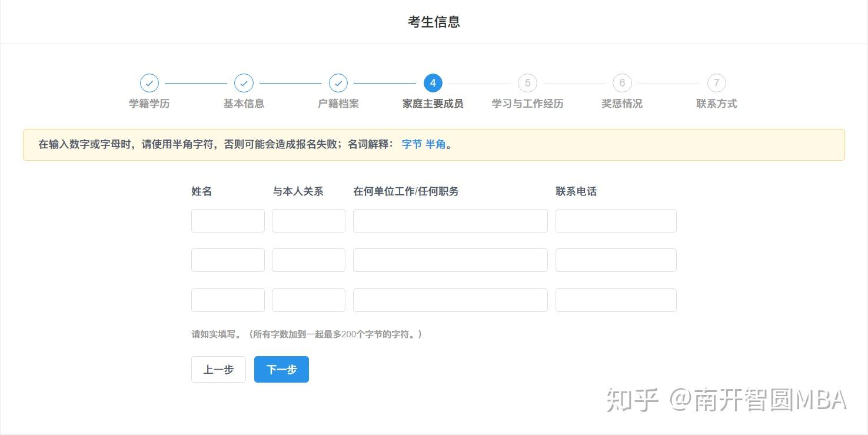
Task: Go back with the 上一步 button
Action: [x=218, y=370]
